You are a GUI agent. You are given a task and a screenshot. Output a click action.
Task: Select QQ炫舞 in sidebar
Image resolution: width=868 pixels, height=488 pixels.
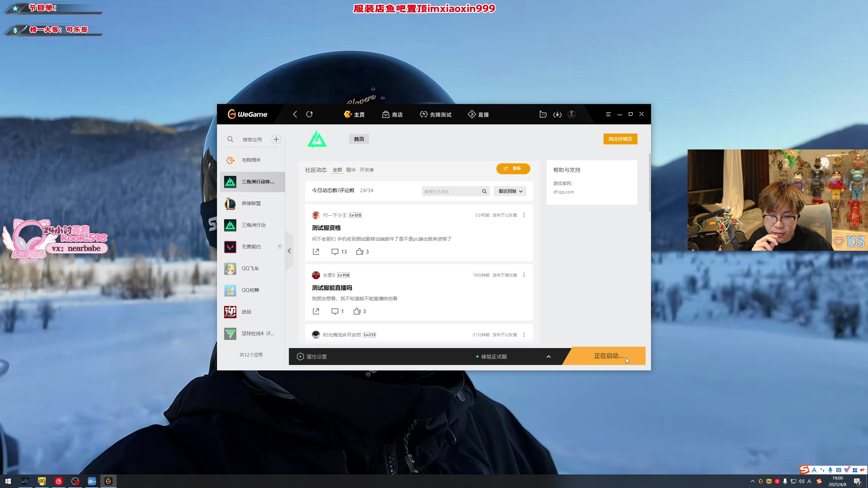(252, 290)
